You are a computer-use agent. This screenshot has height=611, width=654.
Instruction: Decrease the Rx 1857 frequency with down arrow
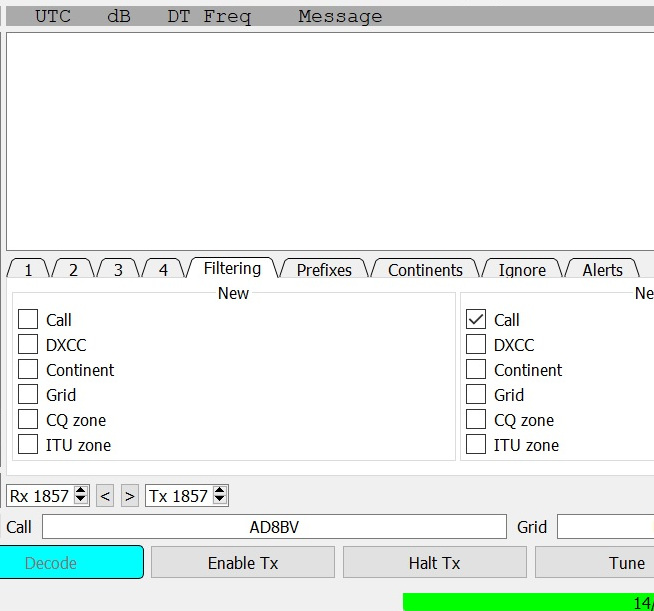click(x=80, y=500)
